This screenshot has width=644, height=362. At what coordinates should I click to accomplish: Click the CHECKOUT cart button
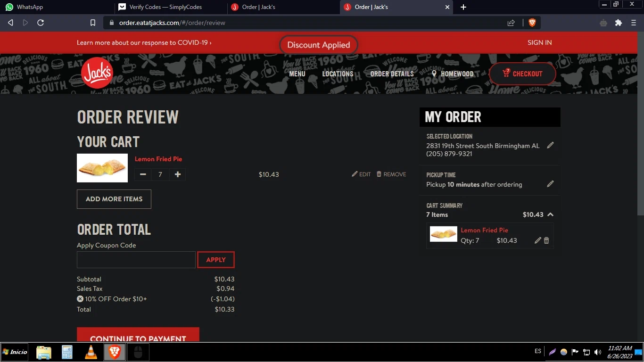(522, 74)
